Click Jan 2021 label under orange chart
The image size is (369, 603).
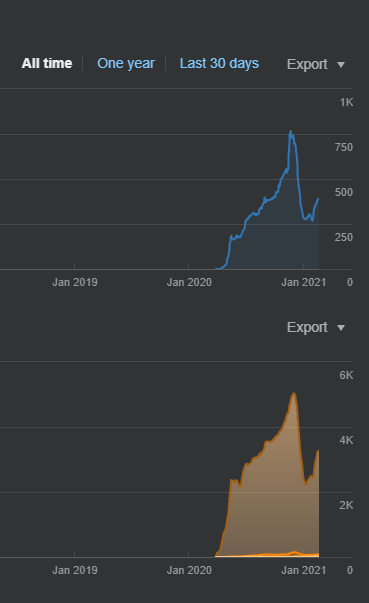point(304,570)
